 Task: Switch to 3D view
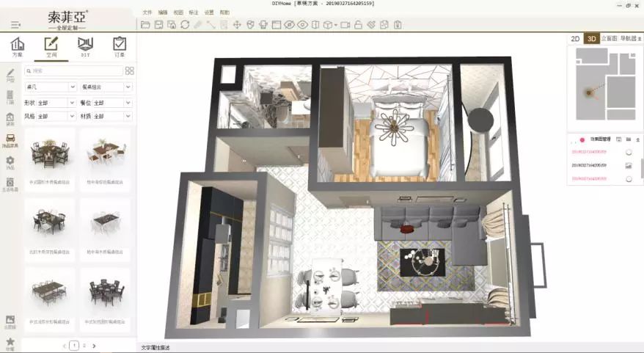pyautogui.click(x=591, y=39)
